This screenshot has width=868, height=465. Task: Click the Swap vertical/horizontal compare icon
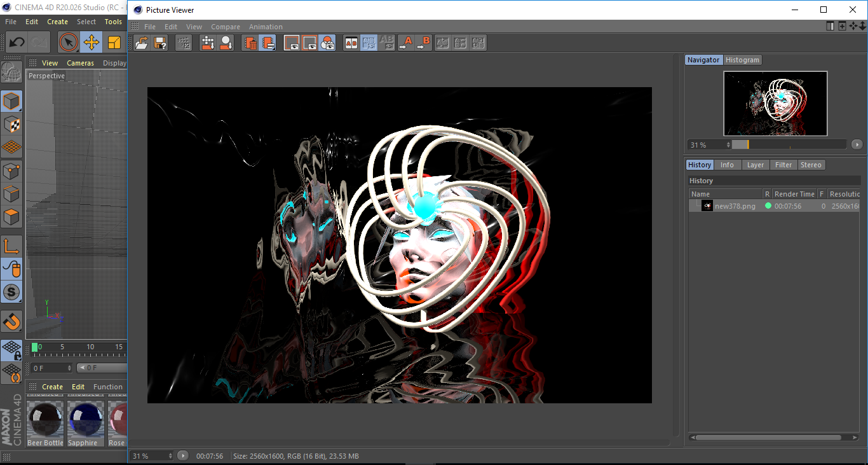click(461, 43)
